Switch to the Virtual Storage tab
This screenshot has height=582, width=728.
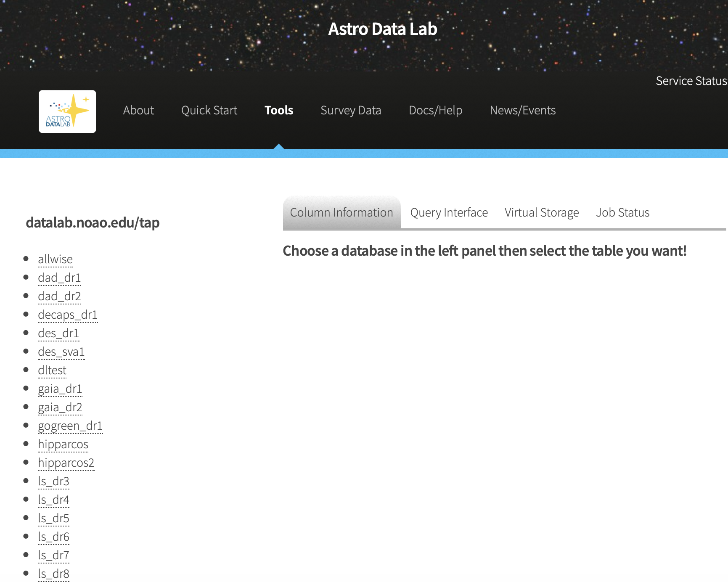click(x=542, y=212)
